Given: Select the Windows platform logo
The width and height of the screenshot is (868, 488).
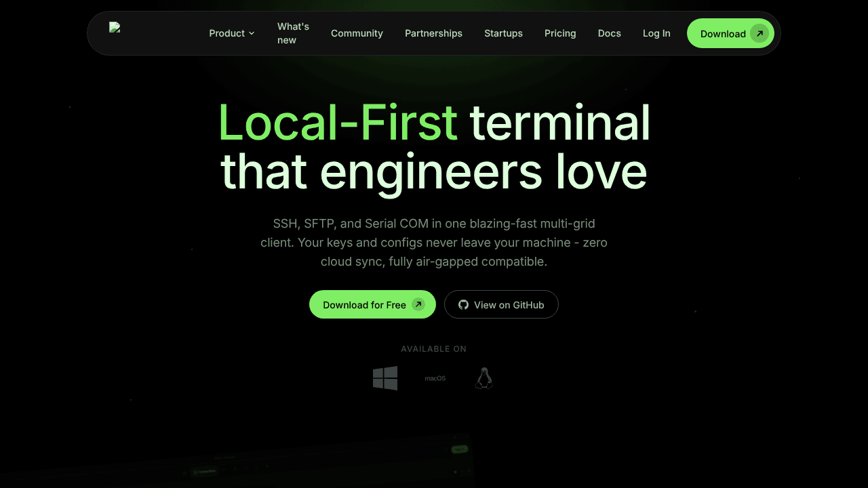Looking at the screenshot, I should [385, 378].
